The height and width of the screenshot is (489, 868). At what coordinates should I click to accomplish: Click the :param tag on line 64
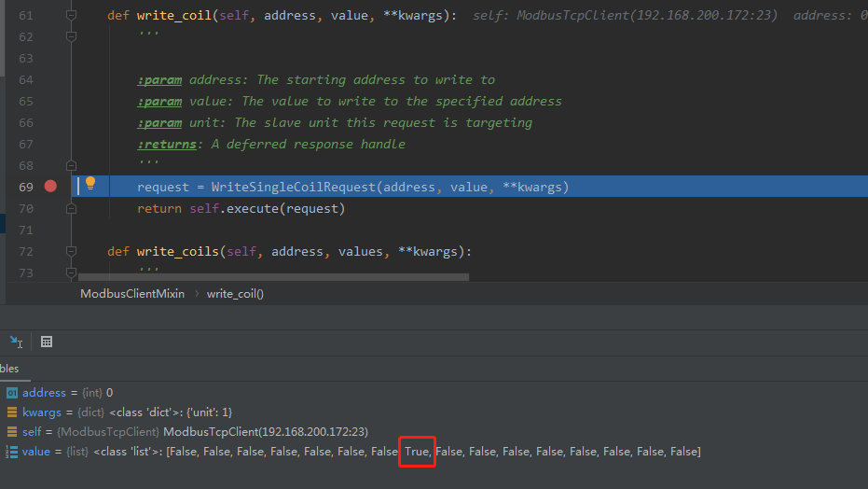[x=159, y=80]
